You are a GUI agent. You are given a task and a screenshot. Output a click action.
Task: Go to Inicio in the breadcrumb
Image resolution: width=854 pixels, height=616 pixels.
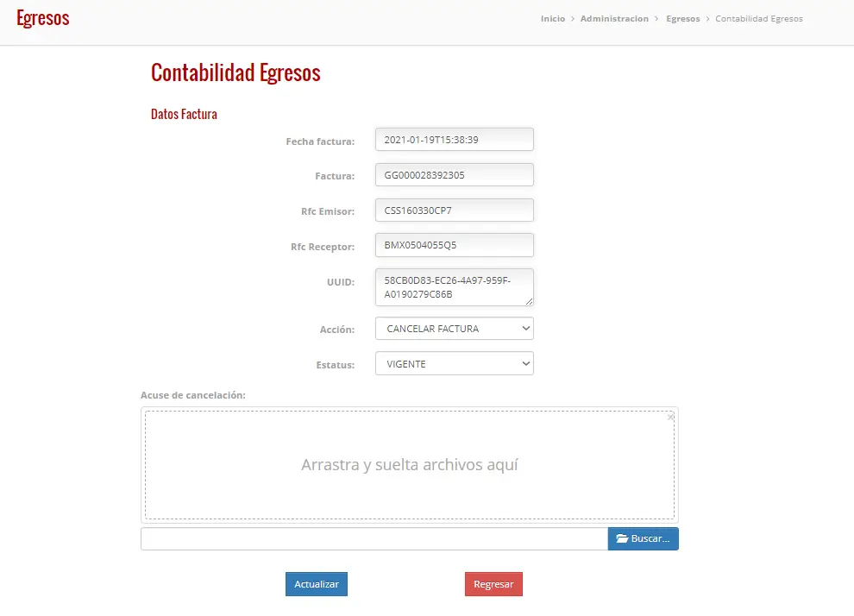553,18
